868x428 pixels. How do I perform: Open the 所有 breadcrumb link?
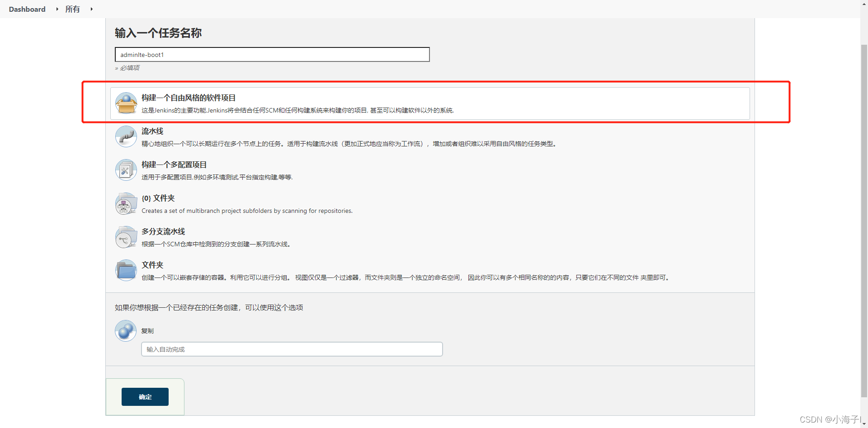(x=72, y=9)
